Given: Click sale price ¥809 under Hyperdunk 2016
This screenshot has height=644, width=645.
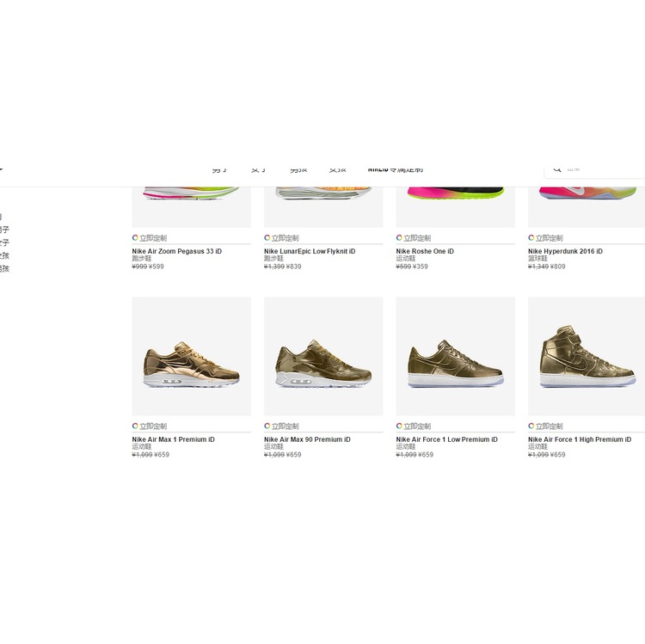Looking at the screenshot, I should tap(558, 267).
